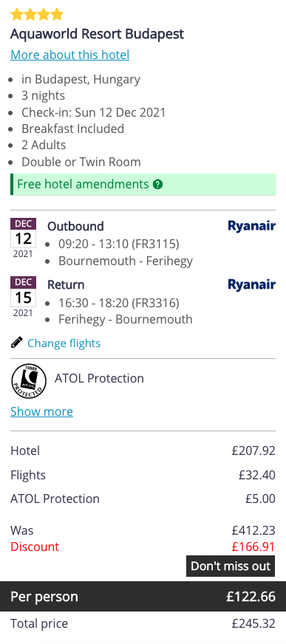Click the Total price amount £245.32
Image resolution: width=286 pixels, height=644 pixels.
pos(253,624)
